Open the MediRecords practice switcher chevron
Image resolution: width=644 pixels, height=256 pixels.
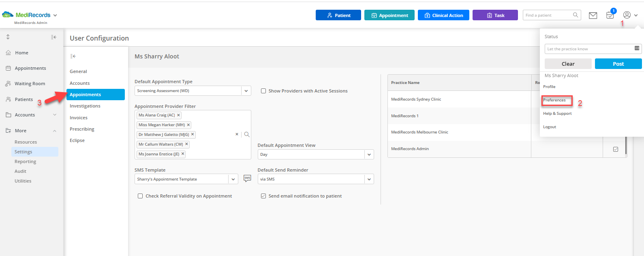pos(55,15)
